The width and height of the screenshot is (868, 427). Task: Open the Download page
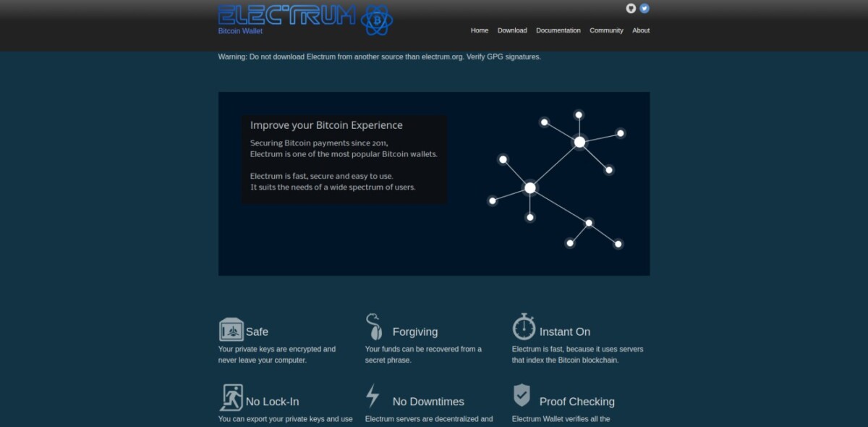512,30
